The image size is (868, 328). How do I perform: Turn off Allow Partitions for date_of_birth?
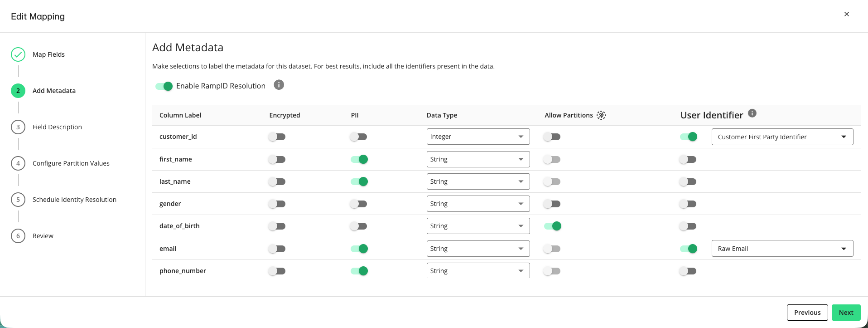(x=553, y=226)
